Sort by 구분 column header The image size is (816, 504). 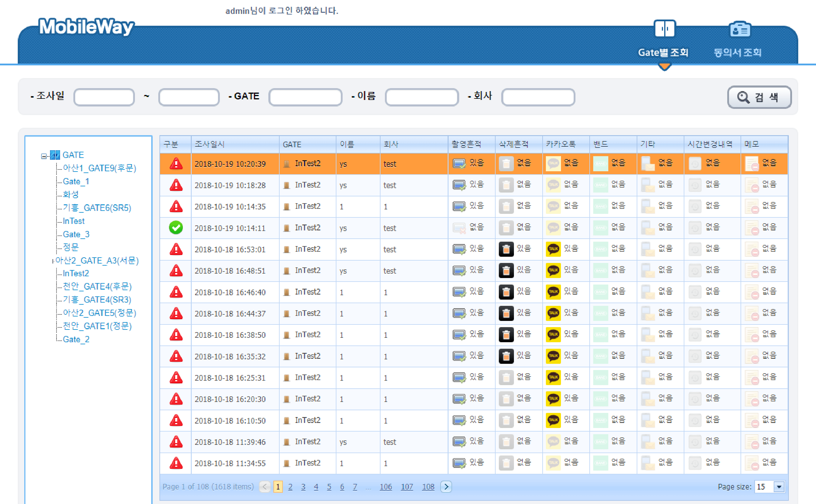click(175, 144)
